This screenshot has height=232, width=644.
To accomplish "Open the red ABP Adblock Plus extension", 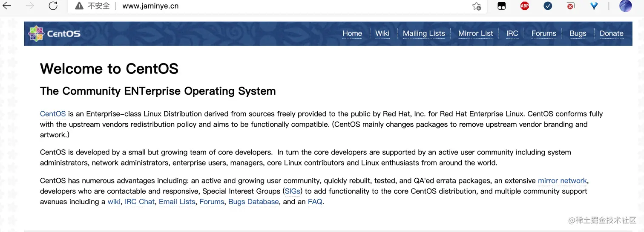I will click(525, 6).
